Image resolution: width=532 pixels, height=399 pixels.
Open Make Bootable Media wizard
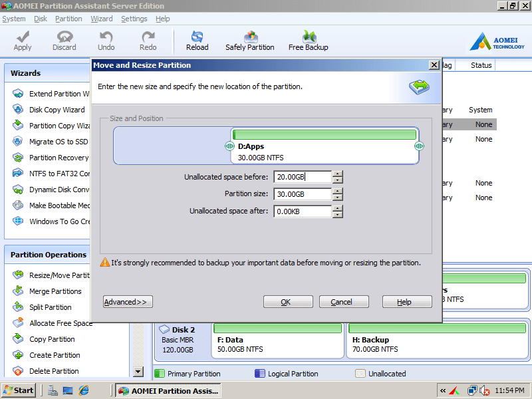(51, 205)
